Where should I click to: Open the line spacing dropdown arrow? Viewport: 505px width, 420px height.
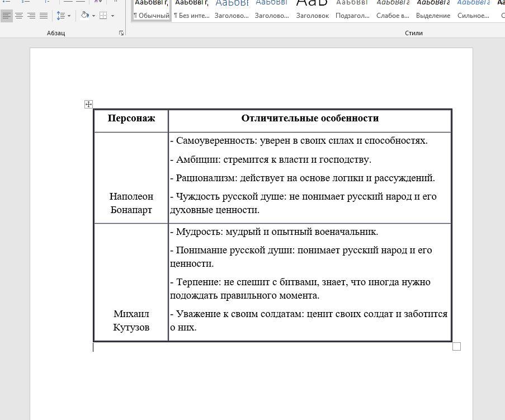click(69, 16)
